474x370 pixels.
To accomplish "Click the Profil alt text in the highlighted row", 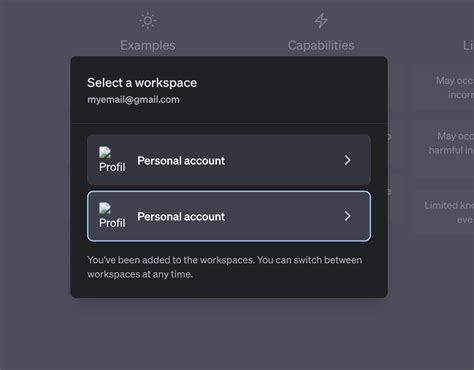I will click(x=112, y=223).
